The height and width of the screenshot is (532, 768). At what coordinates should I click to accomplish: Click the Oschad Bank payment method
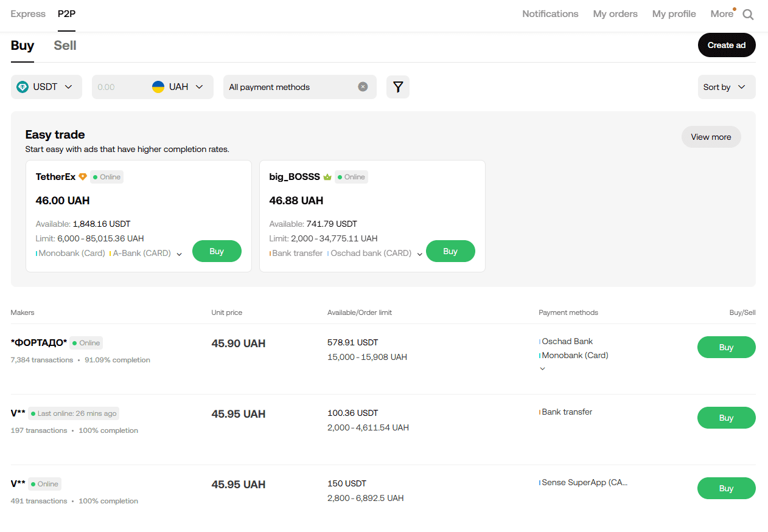point(567,341)
